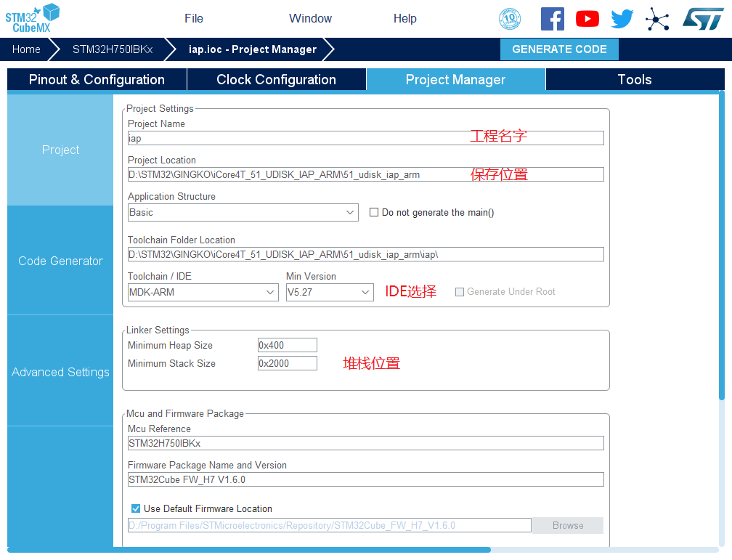Open the Facebook icon link
This screenshot has width=732, height=560.
[x=553, y=19]
